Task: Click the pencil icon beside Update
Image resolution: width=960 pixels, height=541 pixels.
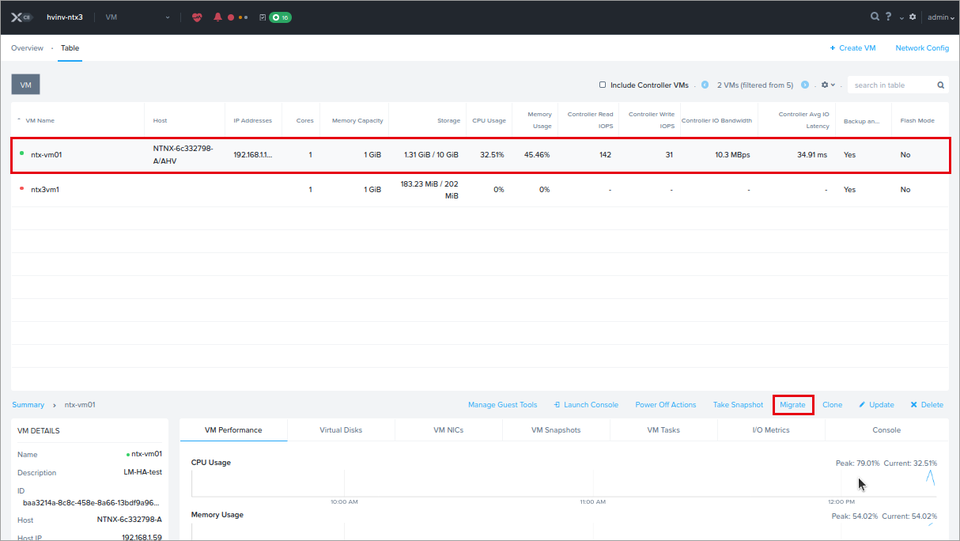Action: click(x=862, y=405)
